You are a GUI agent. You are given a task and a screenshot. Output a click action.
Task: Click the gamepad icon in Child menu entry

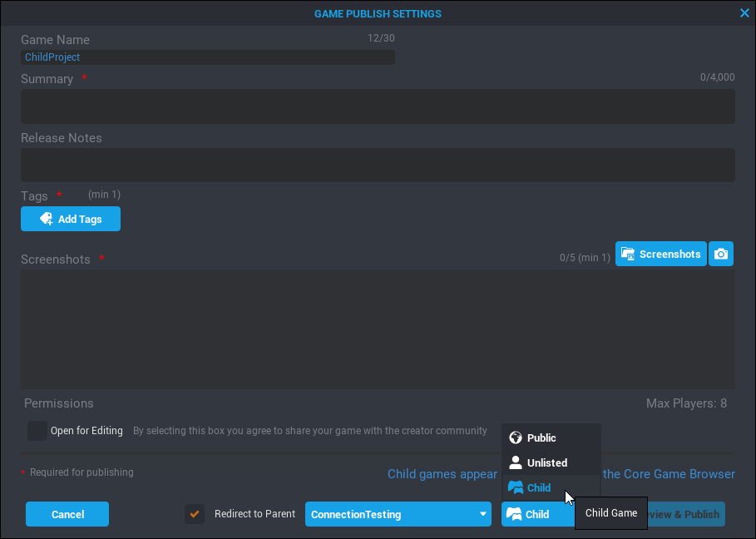pyautogui.click(x=516, y=487)
